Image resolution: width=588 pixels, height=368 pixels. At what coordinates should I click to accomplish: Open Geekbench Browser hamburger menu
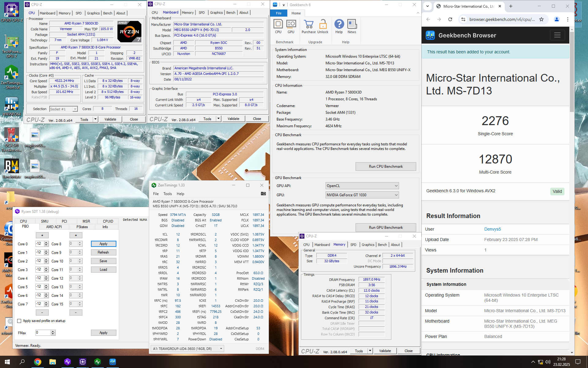pyautogui.click(x=557, y=35)
